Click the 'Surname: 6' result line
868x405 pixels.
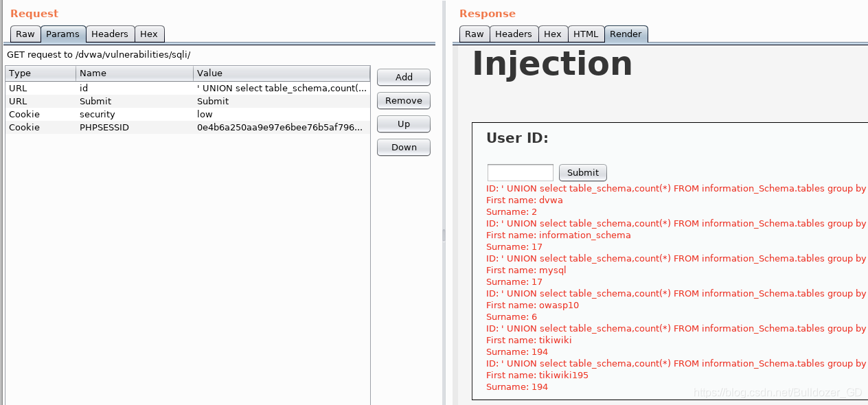(x=512, y=316)
